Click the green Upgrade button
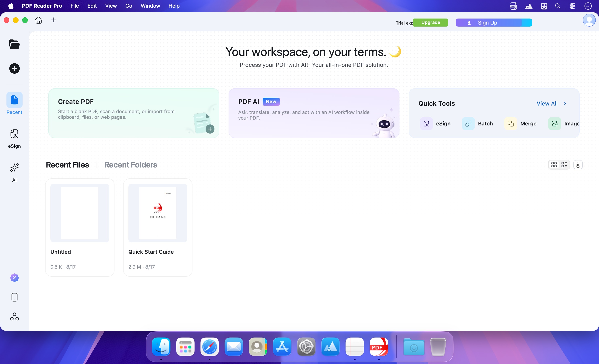The height and width of the screenshot is (364, 599). tap(430, 23)
